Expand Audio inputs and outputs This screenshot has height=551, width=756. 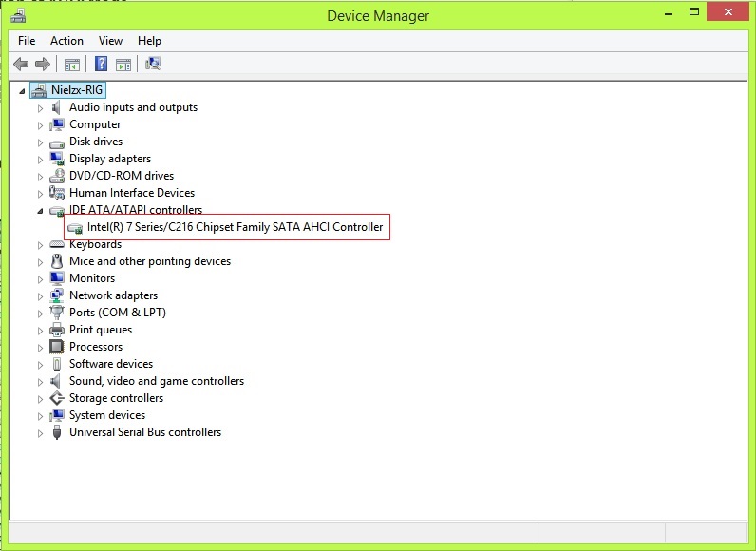tap(41, 108)
